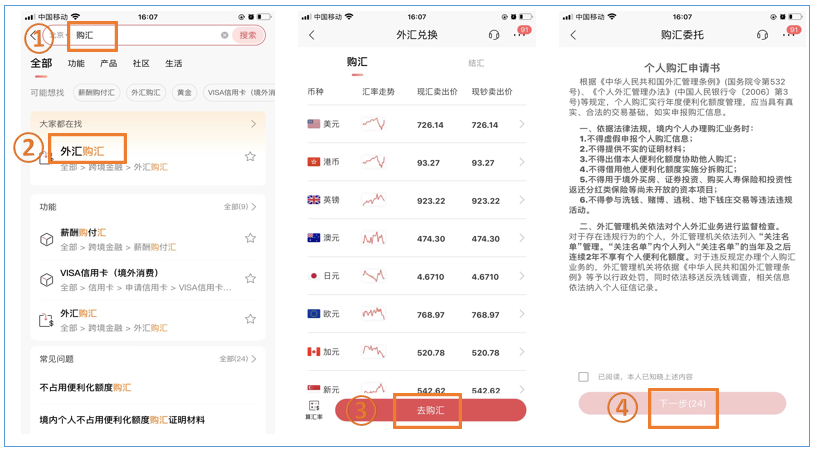Viewport: 816px width, 450px height.
Task: Tap the star beside VISA信用卡（境外消费）
Action: 250,279
